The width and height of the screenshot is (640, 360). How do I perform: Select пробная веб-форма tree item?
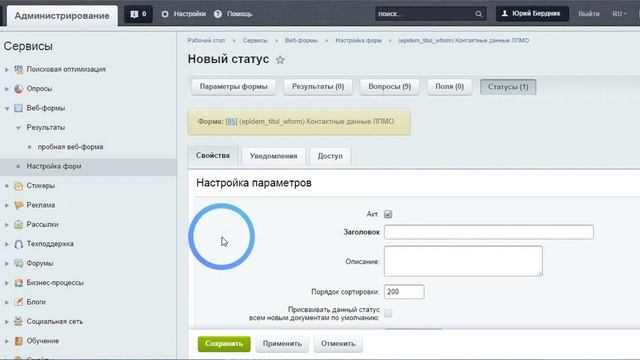click(x=70, y=147)
